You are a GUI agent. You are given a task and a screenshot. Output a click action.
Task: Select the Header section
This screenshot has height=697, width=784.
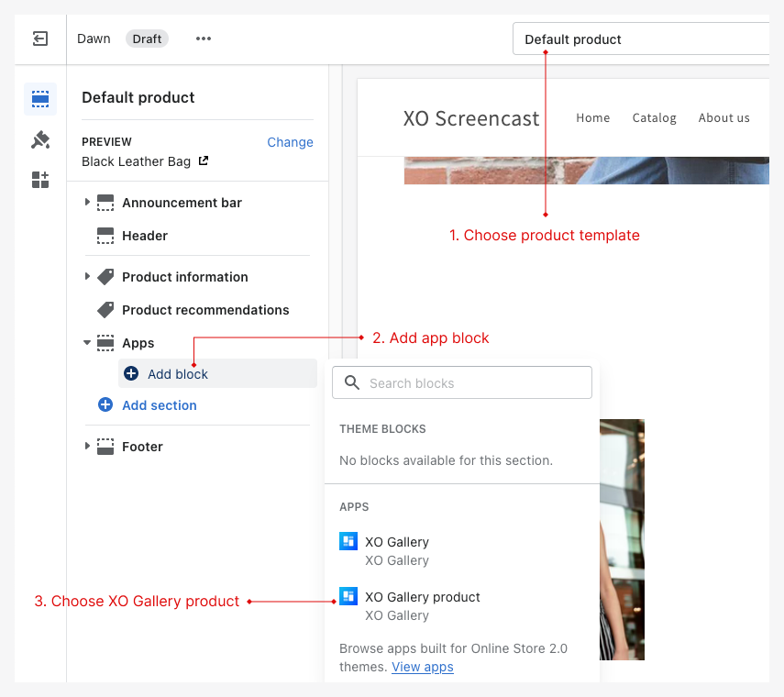144,236
